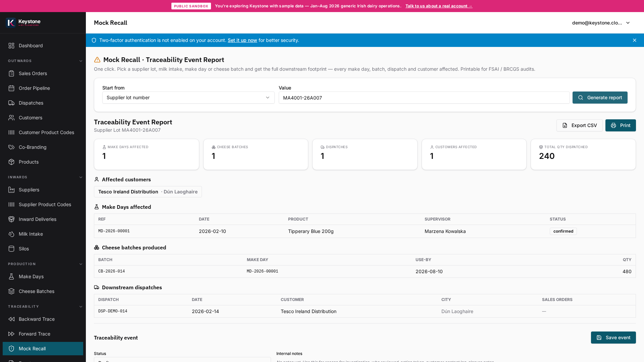This screenshot has width=644, height=362.
Task: Open Sales Orders in the sidebar
Action: pyautogui.click(x=43, y=73)
